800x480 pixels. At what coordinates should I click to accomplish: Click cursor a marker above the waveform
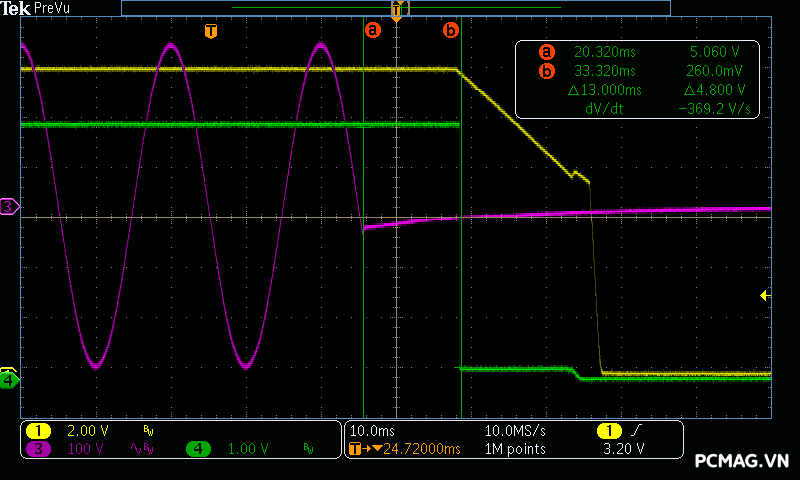[x=373, y=31]
